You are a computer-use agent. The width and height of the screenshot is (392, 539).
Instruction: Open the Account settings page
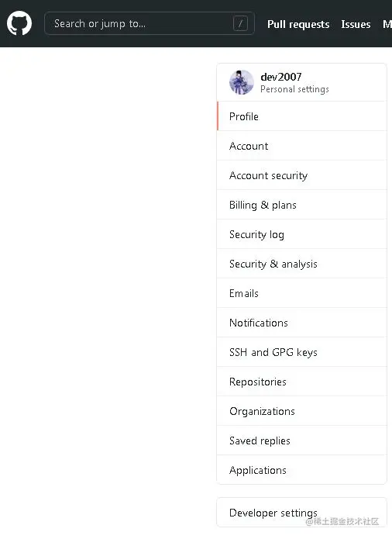(302, 146)
